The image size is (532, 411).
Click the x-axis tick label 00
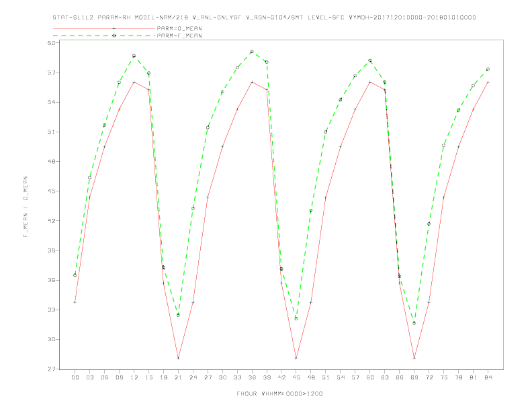click(x=75, y=377)
